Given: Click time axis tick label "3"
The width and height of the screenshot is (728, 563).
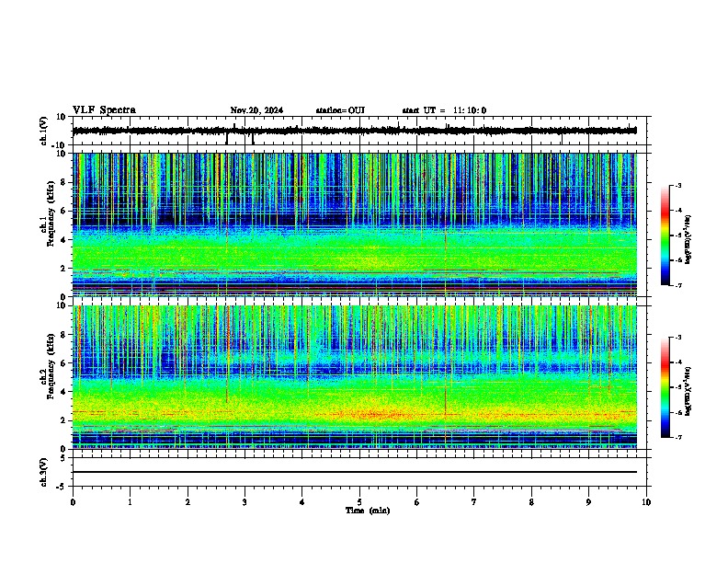Looking at the screenshot, I should (x=245, y=502).
